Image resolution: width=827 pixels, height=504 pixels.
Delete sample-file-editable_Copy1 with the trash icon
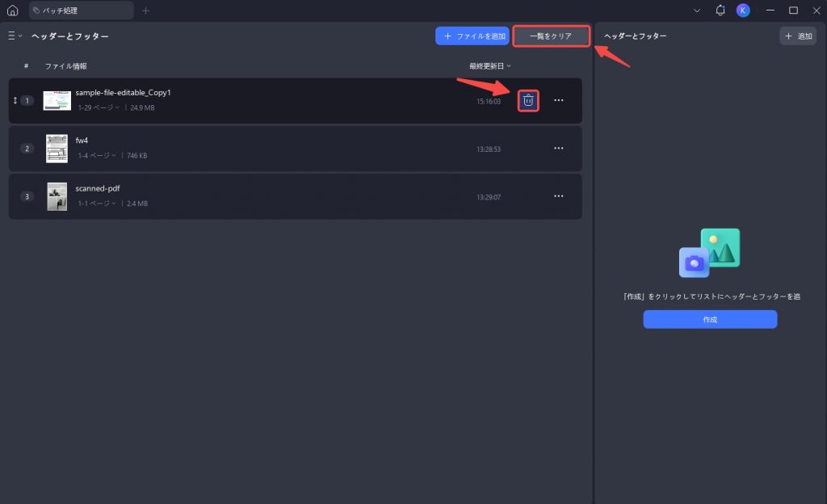(528, 101)
